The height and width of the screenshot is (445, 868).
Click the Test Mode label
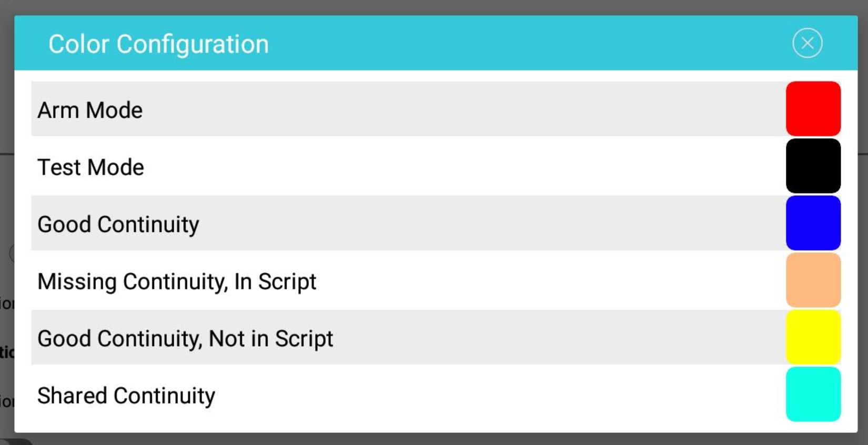pos(90,167)
